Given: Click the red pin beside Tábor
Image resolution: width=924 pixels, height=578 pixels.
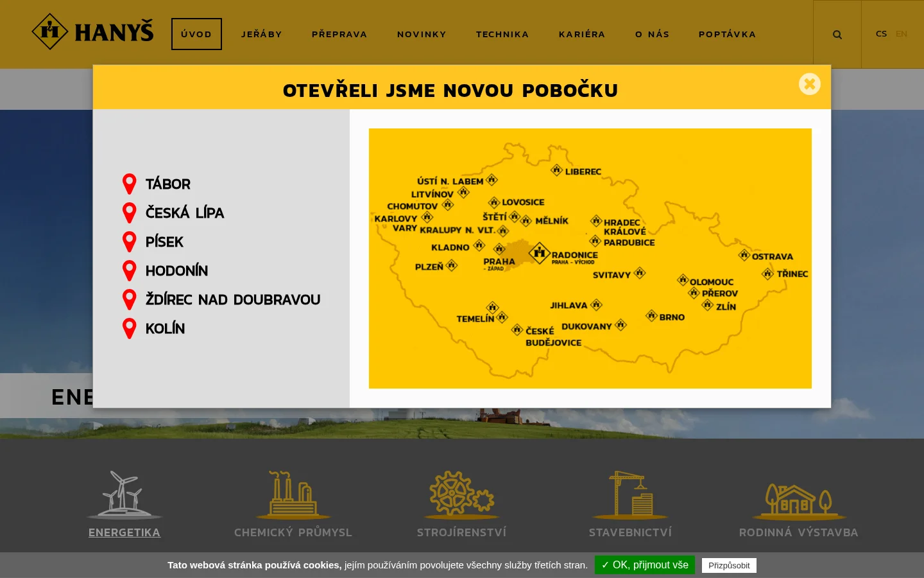Looking at the screenshot, I should pos(130,184).
